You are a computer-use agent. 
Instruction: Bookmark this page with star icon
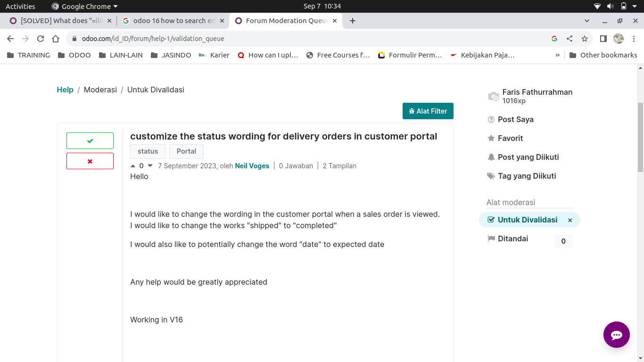(x=585, y=39)
